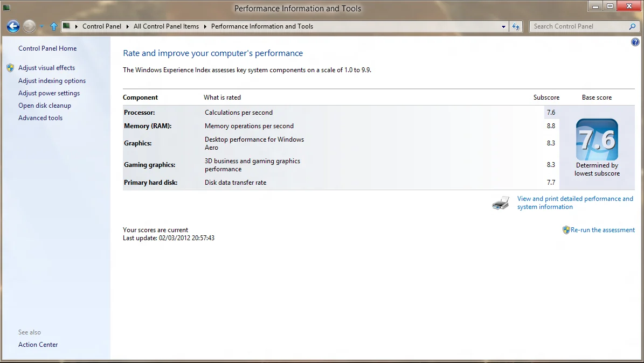Click Memory subscore 8.8 value

551,126
